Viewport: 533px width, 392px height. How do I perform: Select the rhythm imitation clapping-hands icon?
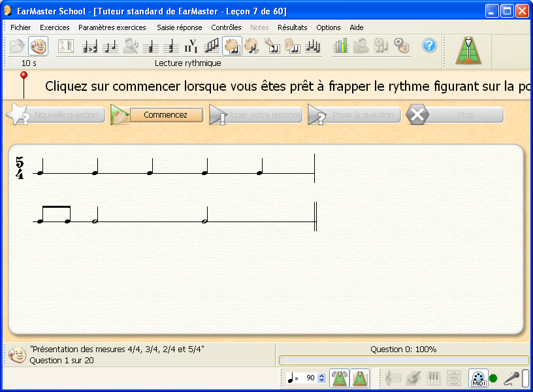point(252,46)
